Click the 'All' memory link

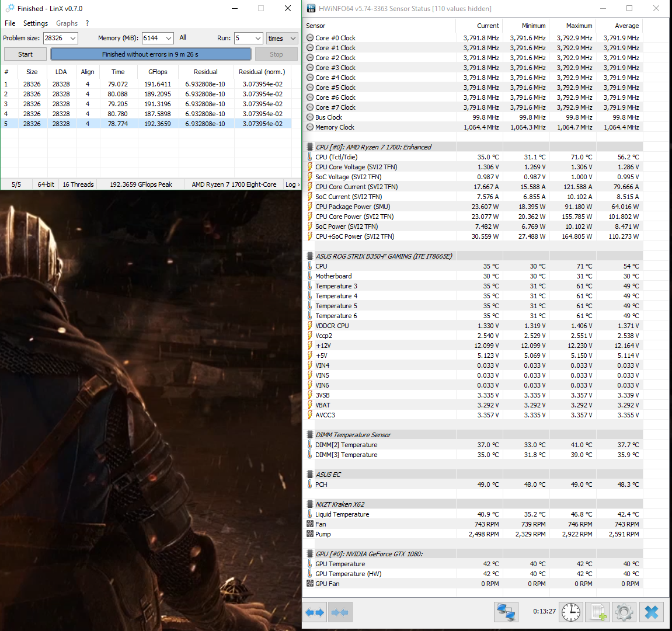click(x=183, y=38)
